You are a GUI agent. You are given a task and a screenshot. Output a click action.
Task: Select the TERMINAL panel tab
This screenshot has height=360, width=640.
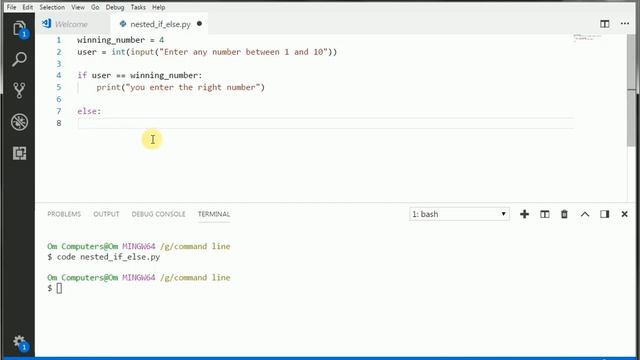[214, 214]
